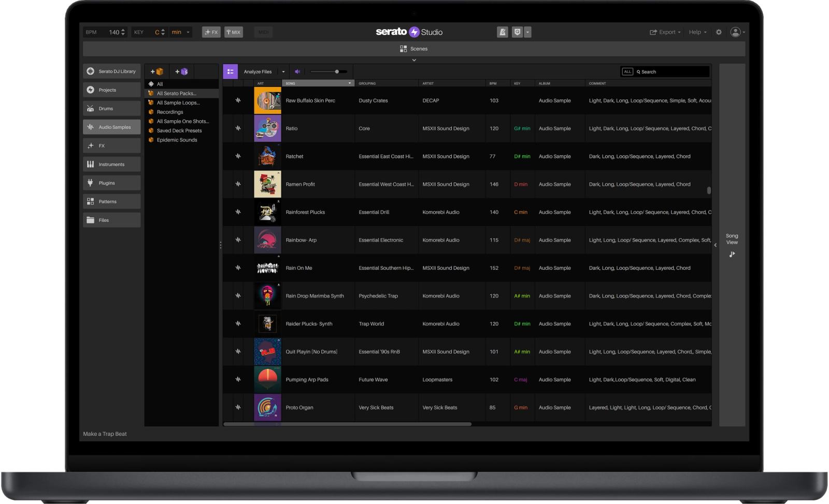Screen dimensions: 829x504
Task: Switch to the Projects section
Action: pyautogui.click(x=111, y=90)
